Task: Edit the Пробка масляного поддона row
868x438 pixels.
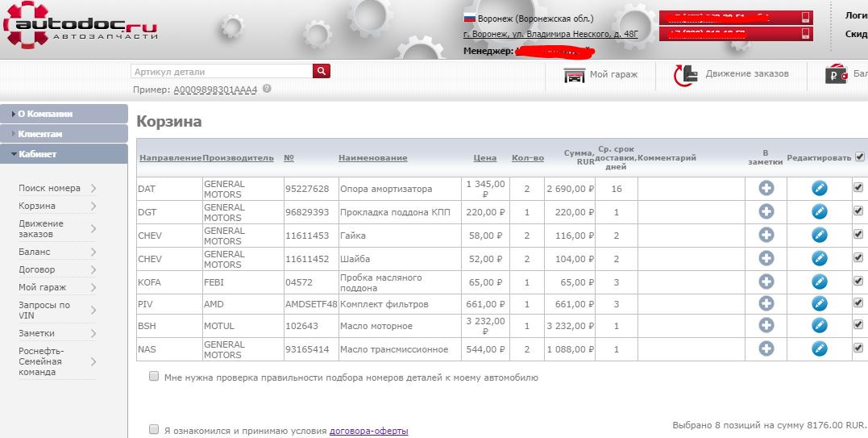Action: [820, 282]
